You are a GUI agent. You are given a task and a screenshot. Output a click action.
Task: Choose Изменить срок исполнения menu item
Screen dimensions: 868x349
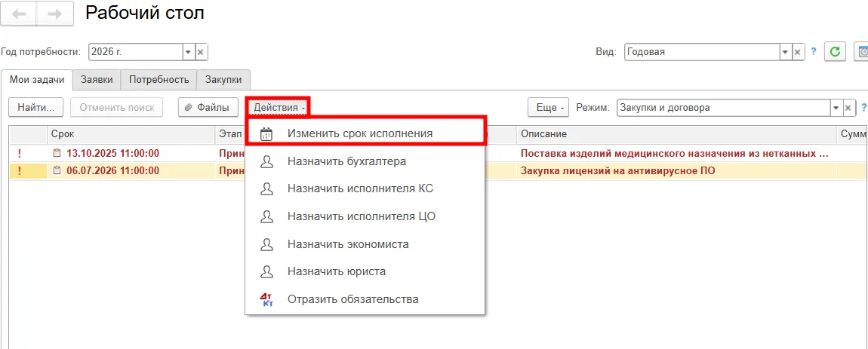coord(366,133)
